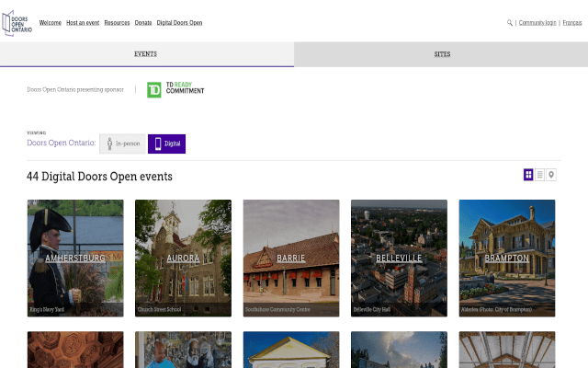The height and width of the screenshot is (368, 588).
Task: Select the Digital viewing toggle
Action: [166, 144]
